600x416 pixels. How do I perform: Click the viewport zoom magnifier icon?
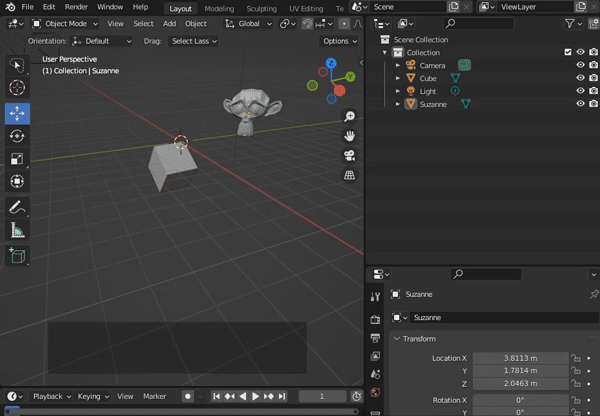point(349,116)
